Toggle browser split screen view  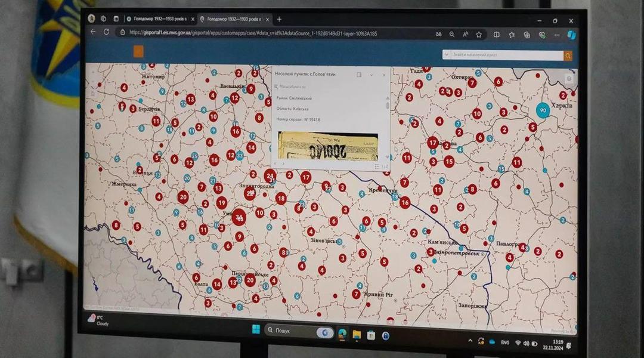pyautogui.click(x=497, y=35)
